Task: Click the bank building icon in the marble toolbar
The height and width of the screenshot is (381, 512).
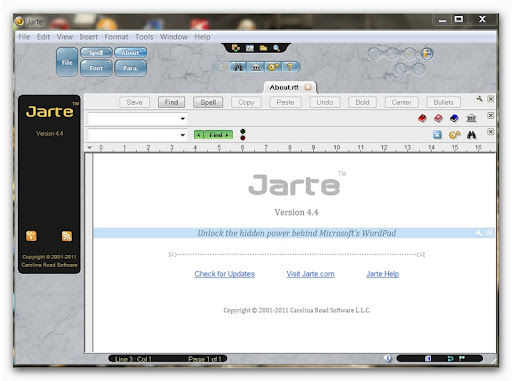Action: (256, 67)
